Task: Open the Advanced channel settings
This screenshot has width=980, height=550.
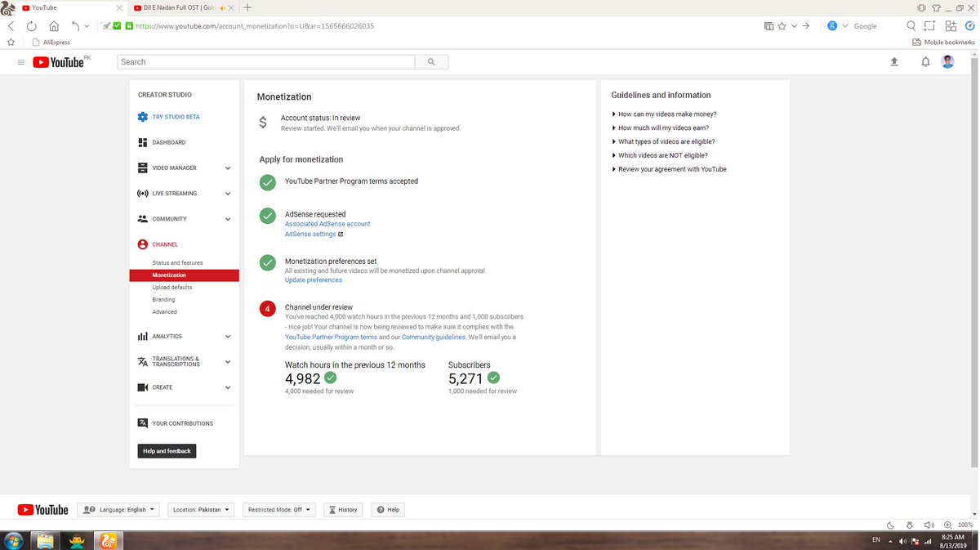Action: [164, 312]
